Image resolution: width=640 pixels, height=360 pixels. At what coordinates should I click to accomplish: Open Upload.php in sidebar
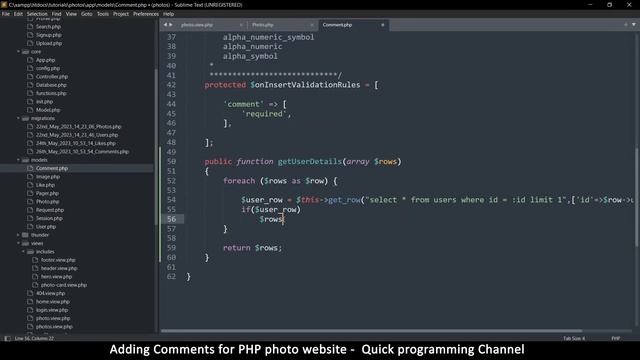pos(49,43)
